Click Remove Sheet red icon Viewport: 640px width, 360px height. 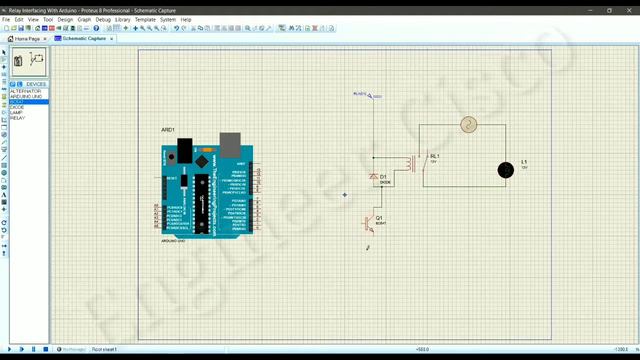pos(315,28)
